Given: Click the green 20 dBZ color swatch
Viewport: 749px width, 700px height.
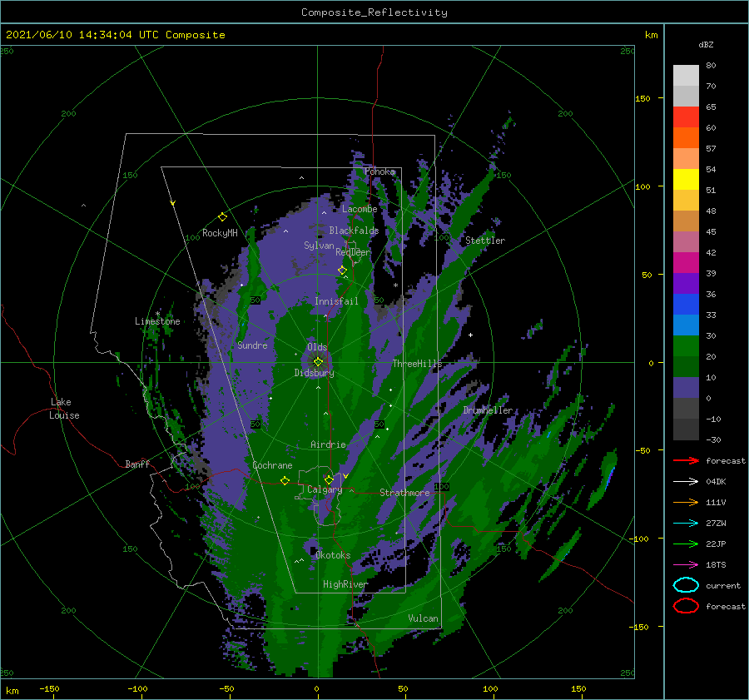Looking at the screenshot, I should pos(686,346).
